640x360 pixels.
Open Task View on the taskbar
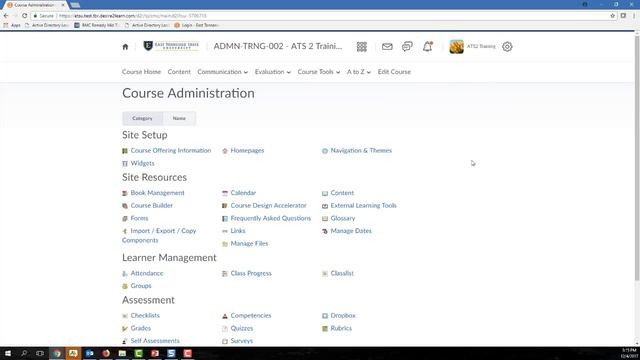40,353
